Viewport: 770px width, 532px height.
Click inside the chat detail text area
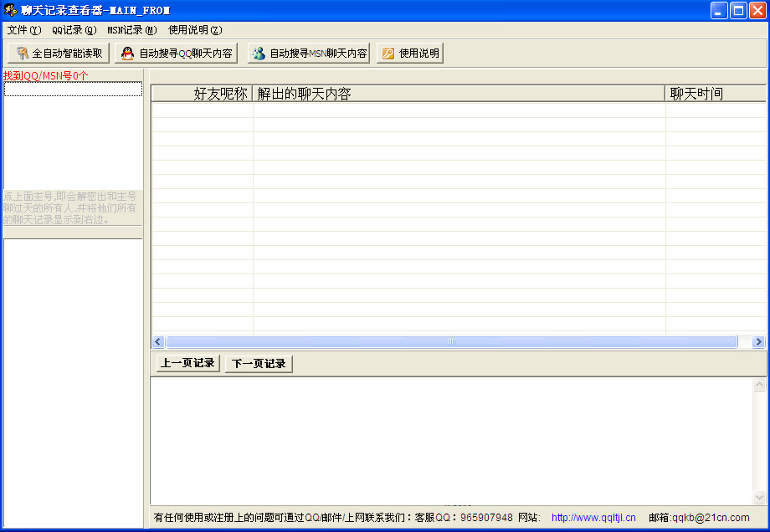452,441
